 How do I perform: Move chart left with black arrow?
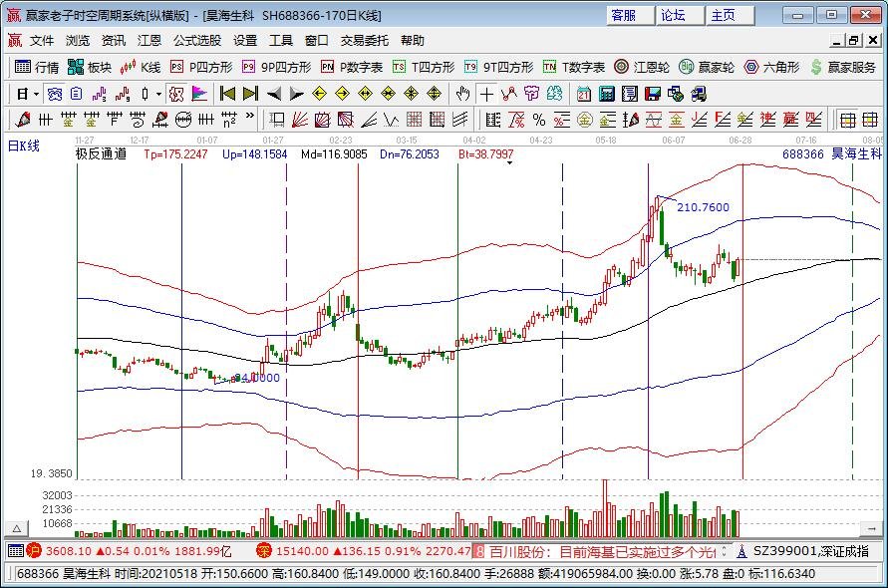pos(274,94)
